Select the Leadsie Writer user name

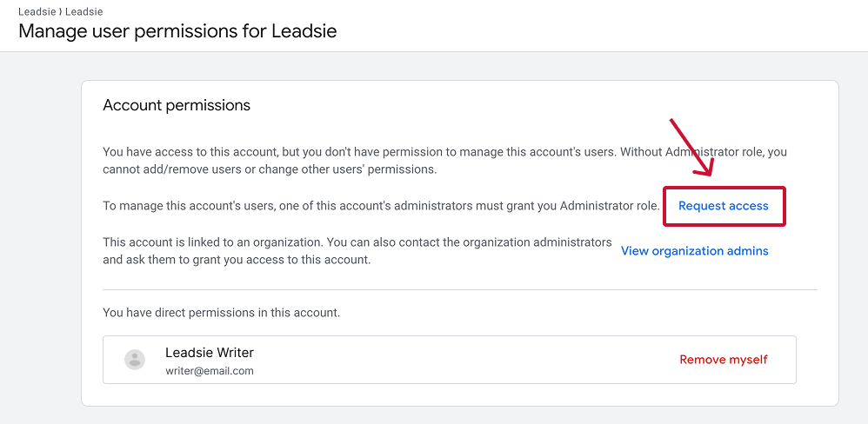point(210,352)
